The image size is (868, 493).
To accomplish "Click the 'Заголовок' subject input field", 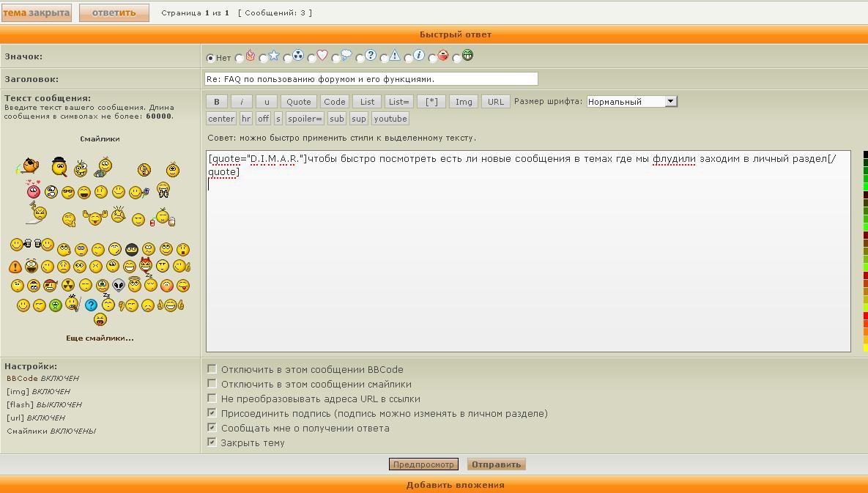I will pyautogui.click(x=371, y=79).
